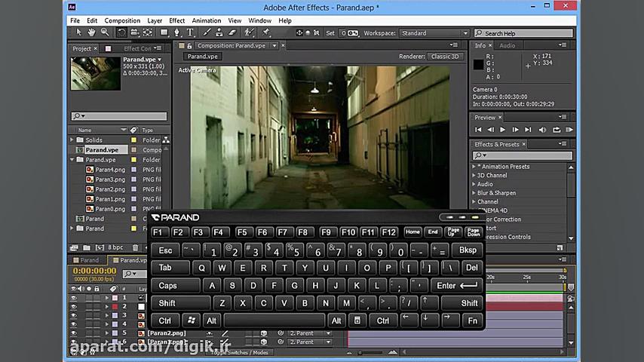Viewport: 644px width, 362px height.
Task: Open Renderer Classic 3D button
Action: point(445,57)
